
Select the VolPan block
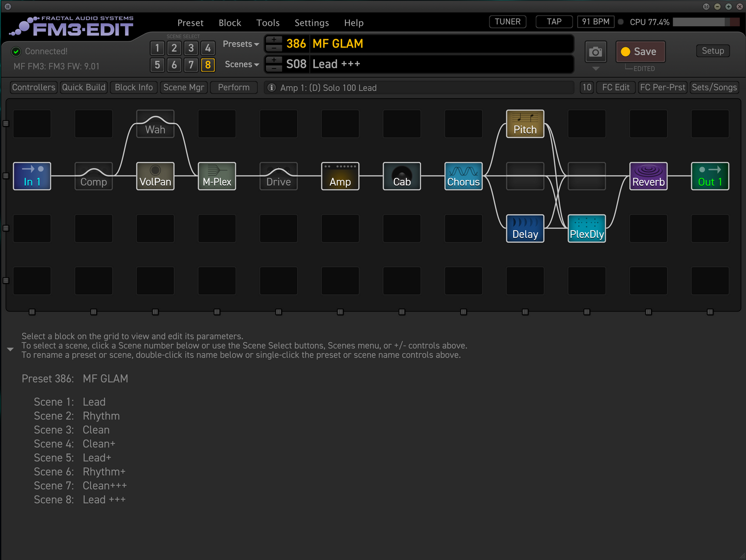[x=155, y=176]
